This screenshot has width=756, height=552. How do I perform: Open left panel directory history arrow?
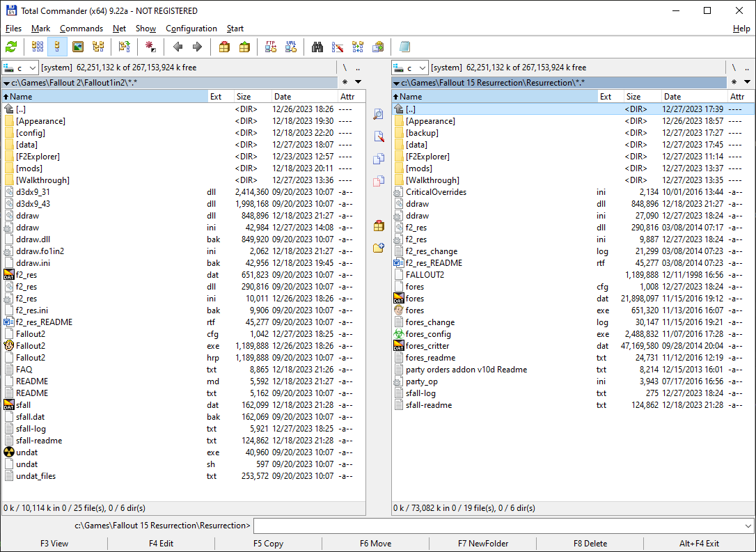pyautogui.click(x=359, y=82)
